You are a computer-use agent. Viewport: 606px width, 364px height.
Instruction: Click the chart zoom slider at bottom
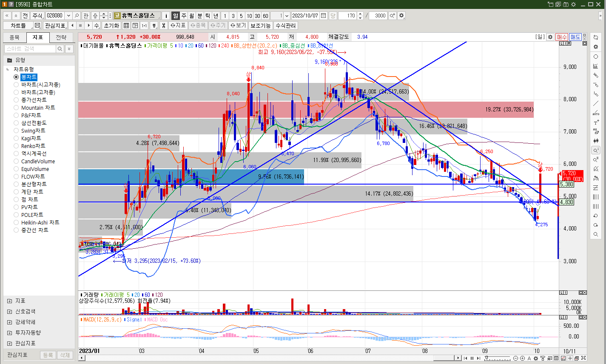tap(498, 358)
